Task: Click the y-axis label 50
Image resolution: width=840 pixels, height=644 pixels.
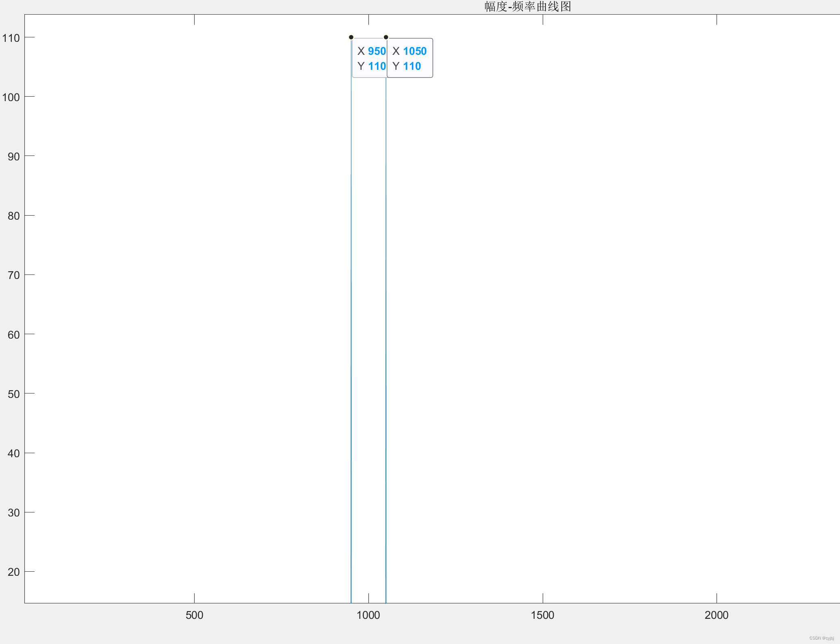Action: (x=14, y=394)
